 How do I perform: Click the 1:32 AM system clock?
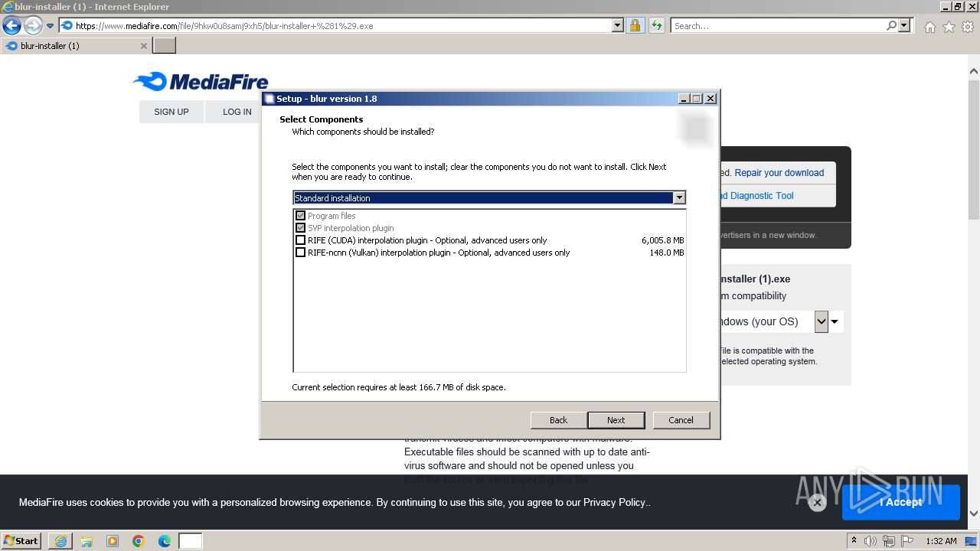(x=941, y=541)
